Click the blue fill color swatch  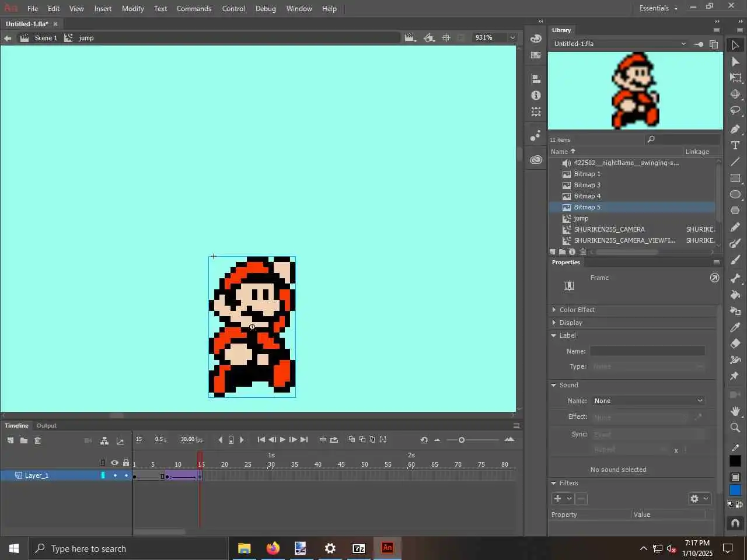[x=735, y=490]
